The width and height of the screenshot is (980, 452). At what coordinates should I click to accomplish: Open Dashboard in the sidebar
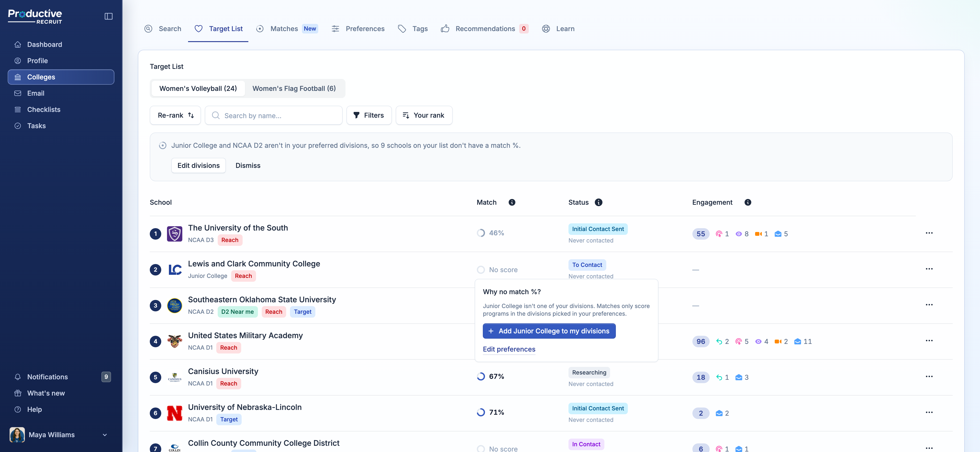[61, 44]
